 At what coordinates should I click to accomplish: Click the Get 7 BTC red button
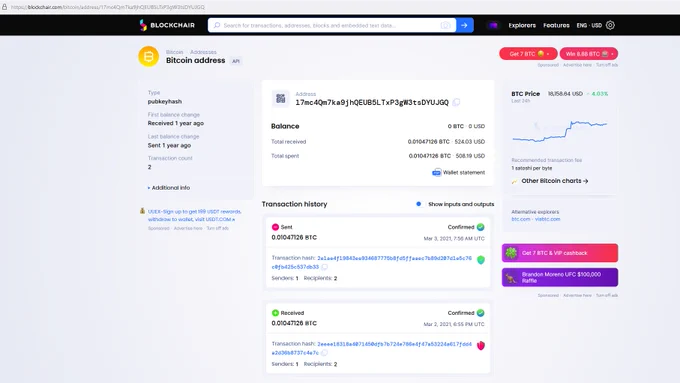[528, 54]
